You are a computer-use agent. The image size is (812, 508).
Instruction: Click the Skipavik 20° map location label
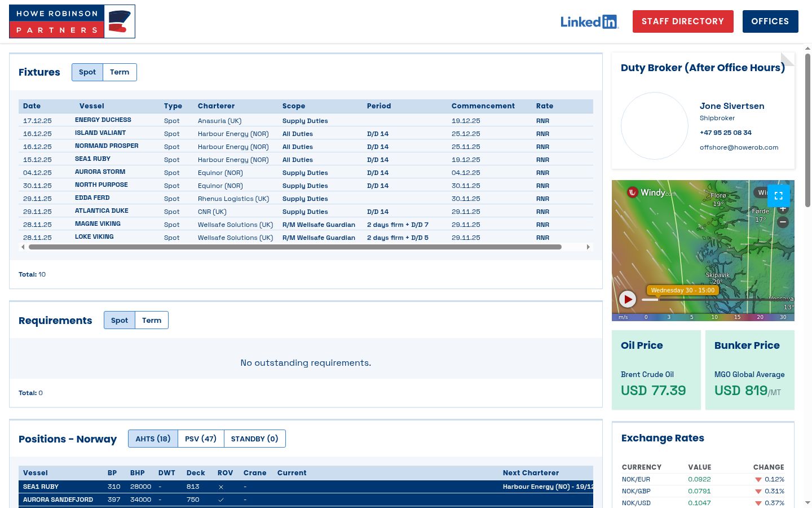pos(718,278)
